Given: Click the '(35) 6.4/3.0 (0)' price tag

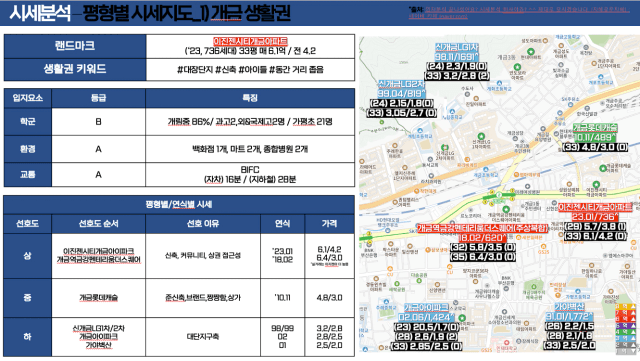Looking at the screenshot, I should [x=483, y=257].
